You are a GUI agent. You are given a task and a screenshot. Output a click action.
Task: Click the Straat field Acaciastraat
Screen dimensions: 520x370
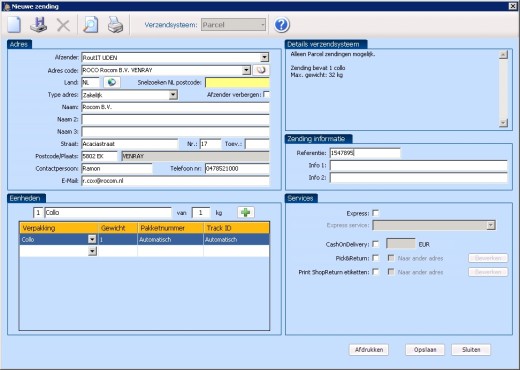(x=130, y=144)
